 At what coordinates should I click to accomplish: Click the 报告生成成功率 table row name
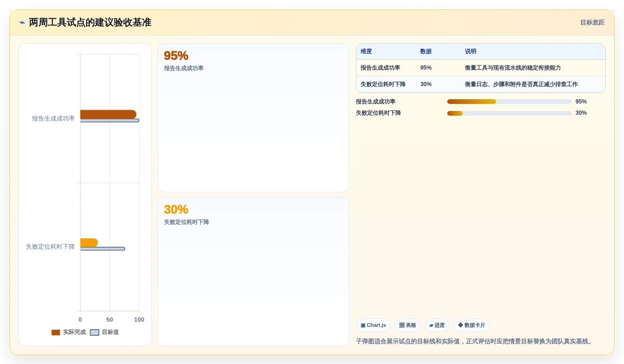380,68
